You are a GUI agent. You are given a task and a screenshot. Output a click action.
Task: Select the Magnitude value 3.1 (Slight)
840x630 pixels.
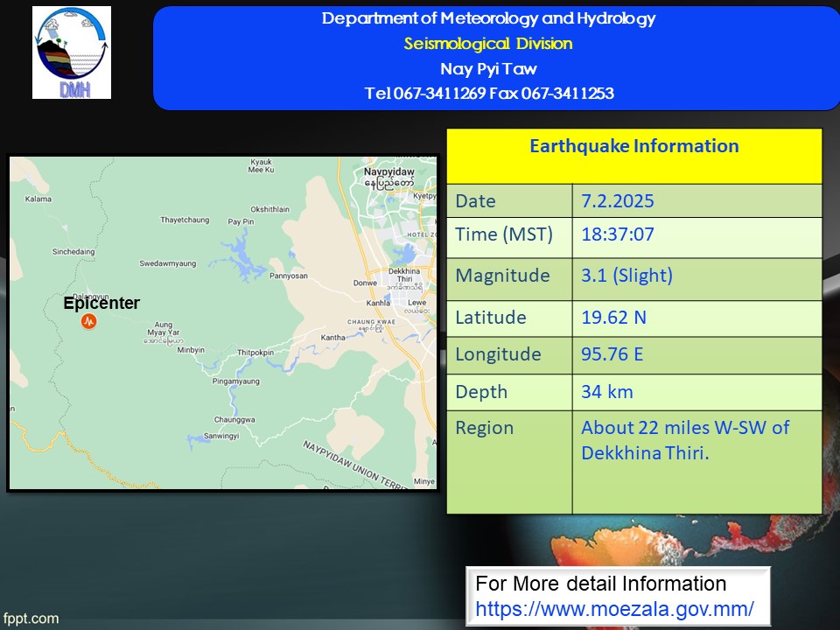pos(626,276)
